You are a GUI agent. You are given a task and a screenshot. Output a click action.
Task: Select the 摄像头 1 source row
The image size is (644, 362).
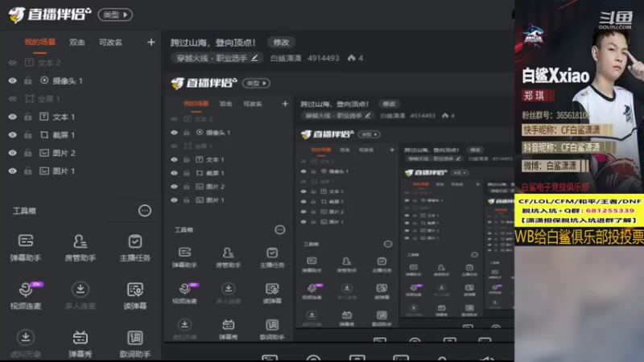click(80, 81)
